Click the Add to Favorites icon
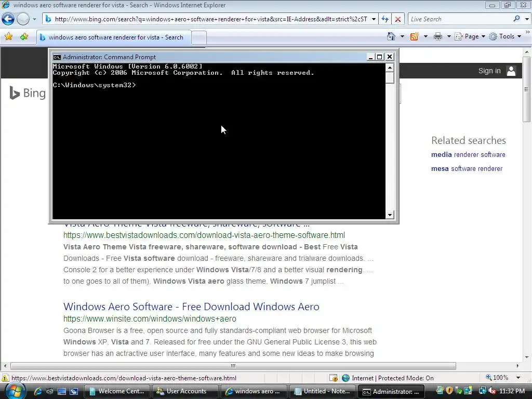532x399 pixels. point(24,37)
